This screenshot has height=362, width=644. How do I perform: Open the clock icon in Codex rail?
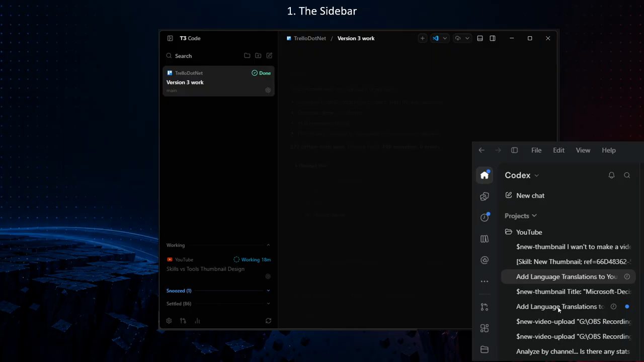coord(485,217)
